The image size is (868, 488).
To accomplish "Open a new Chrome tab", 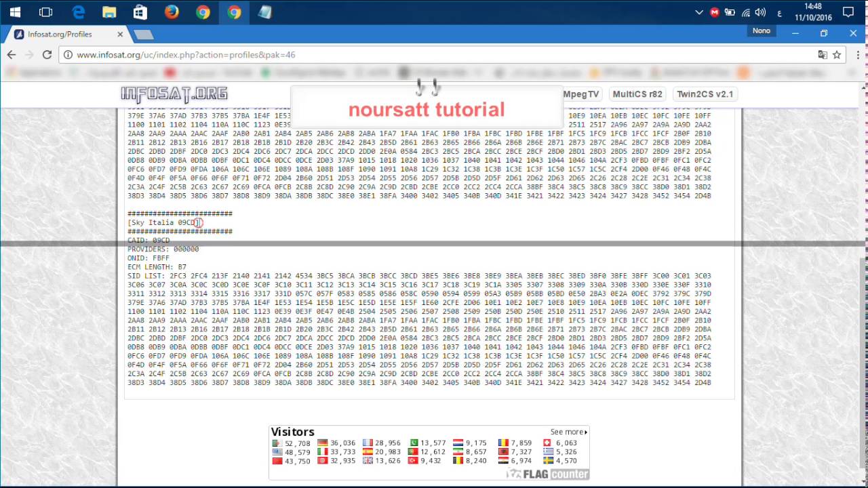I will (x=143, y=35).
